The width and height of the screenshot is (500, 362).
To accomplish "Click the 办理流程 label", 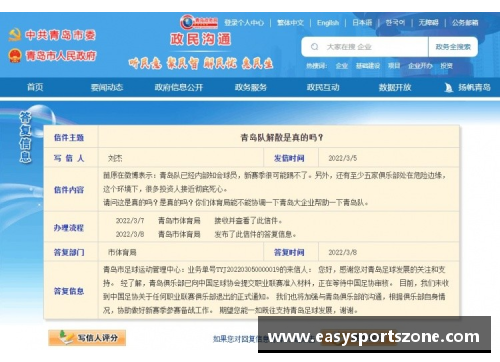I will (69, 228).
